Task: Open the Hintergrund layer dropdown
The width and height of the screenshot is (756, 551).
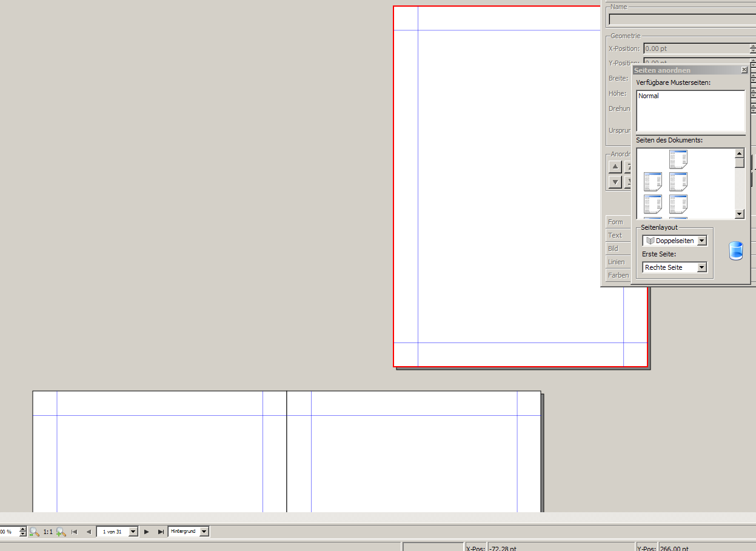Action: point(204,532)
